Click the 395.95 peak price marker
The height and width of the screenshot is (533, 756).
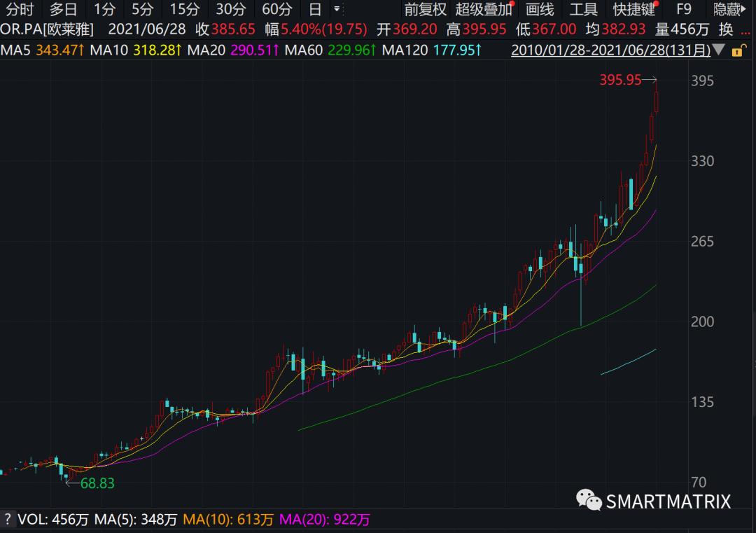click(619, 80)
